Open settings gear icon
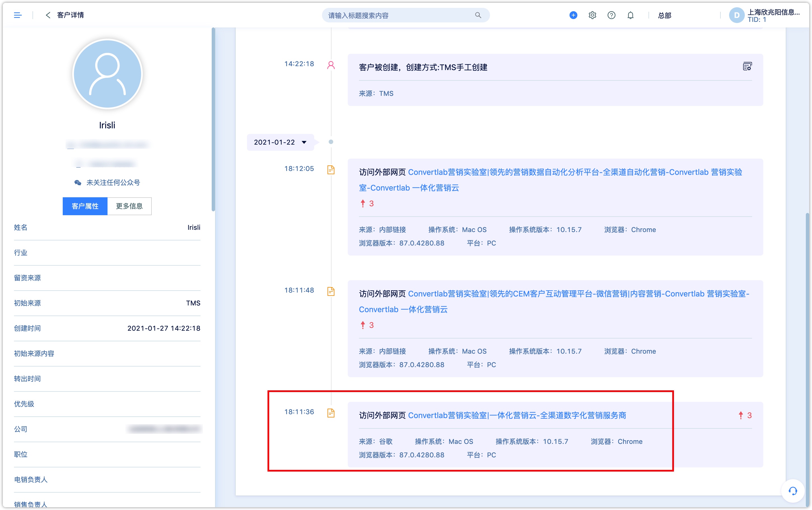 tap(592, 15)
